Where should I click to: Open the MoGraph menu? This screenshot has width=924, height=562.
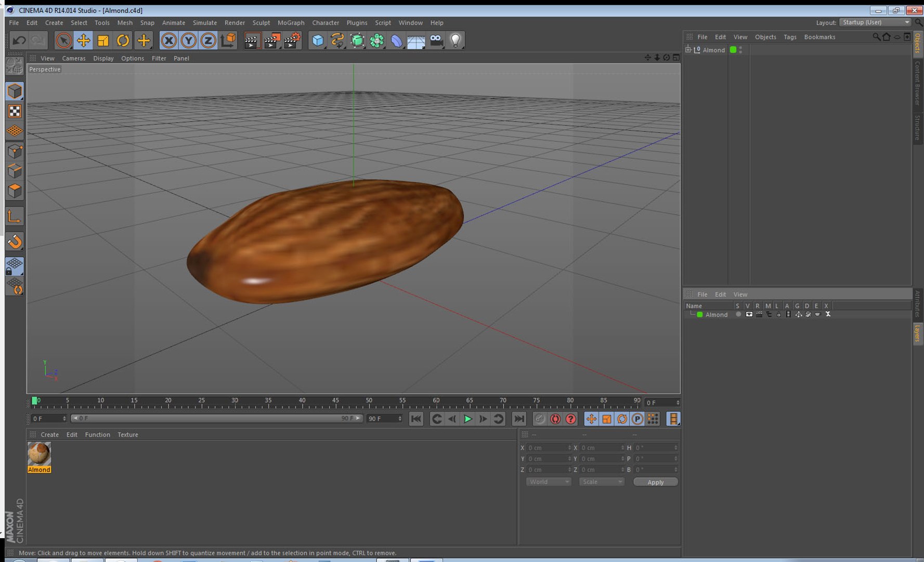(x=291, y=23)
